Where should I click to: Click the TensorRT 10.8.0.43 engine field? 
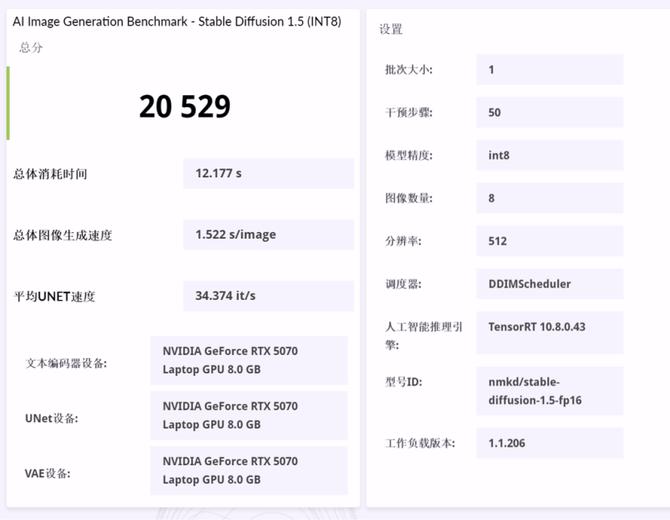tap(549, 327)
